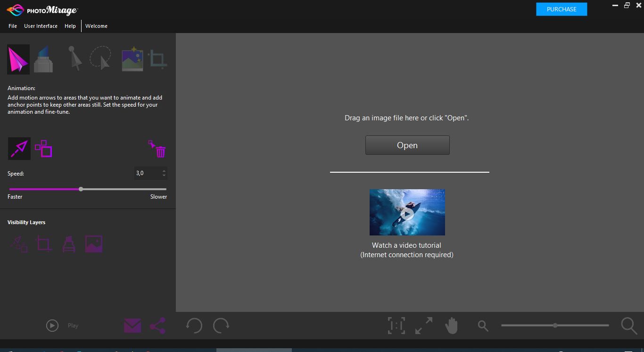The height and width of the screenshot is (352, 644).
Task: Click the Speed value input field
Action: [148, 173]
